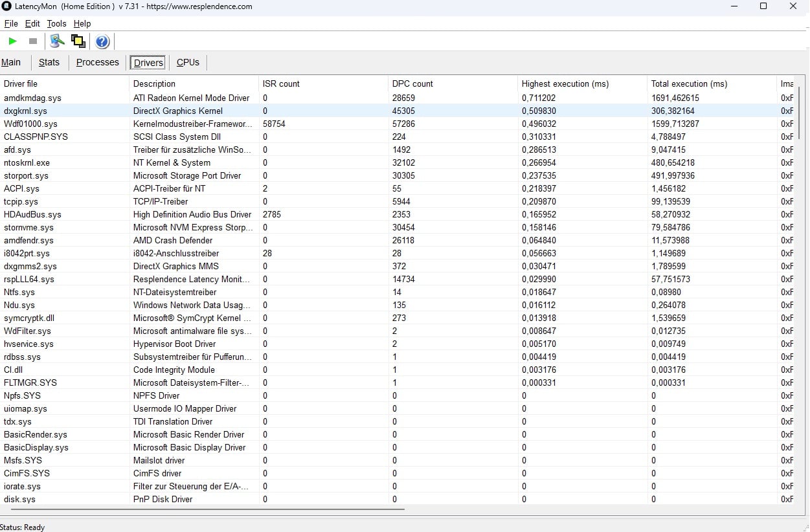Select the dxgkrnl.sys driver row
The height and width of the screenshot is (532, 810).
pyautogui.click(x=398, y=111)
